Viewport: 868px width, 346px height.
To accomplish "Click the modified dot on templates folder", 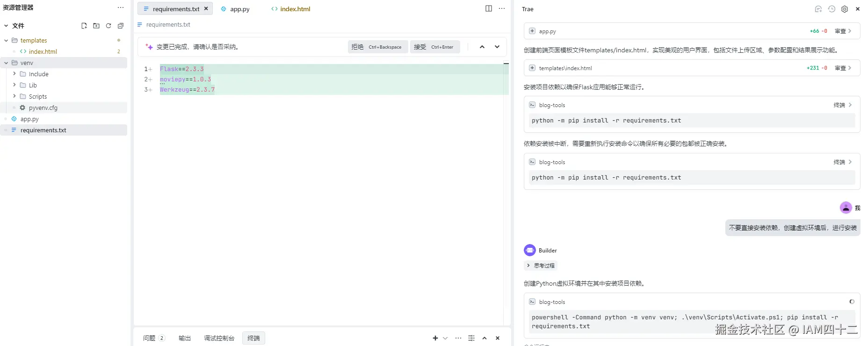I will point(119,41).
